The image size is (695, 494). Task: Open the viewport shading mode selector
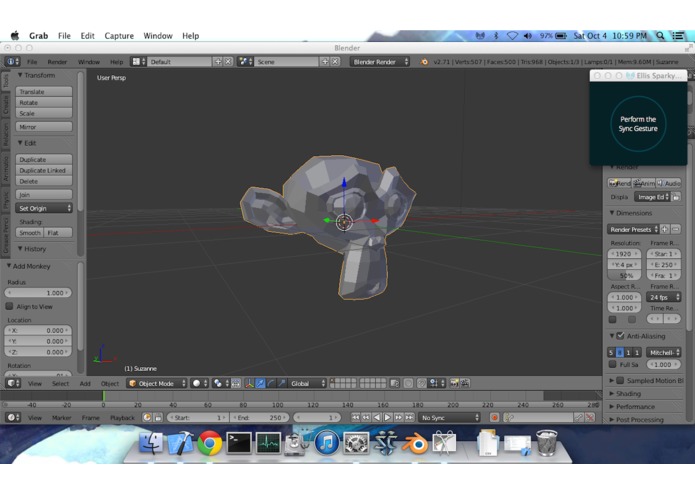click(199, 383)
